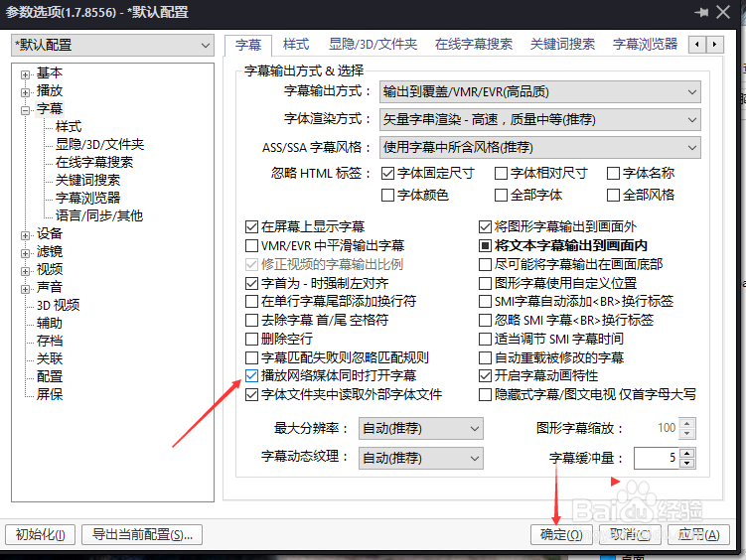Viewport: 746px width, 560px height.
Task: Decrease 字幕缓冲量 with the down stepper
Action: click(x=687, y=464)
